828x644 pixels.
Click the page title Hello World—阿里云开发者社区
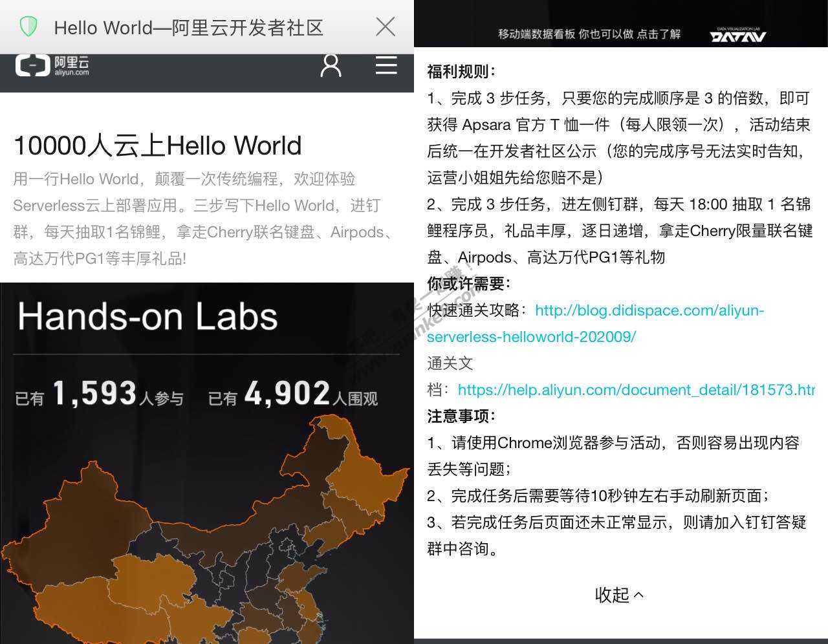(x=188, y=27)
